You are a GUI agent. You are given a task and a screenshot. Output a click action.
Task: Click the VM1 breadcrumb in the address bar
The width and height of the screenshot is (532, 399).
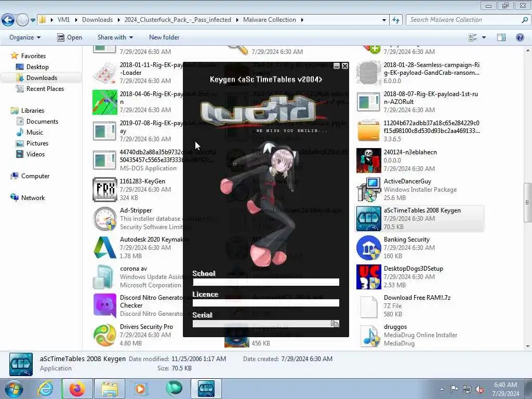point(63,20)
